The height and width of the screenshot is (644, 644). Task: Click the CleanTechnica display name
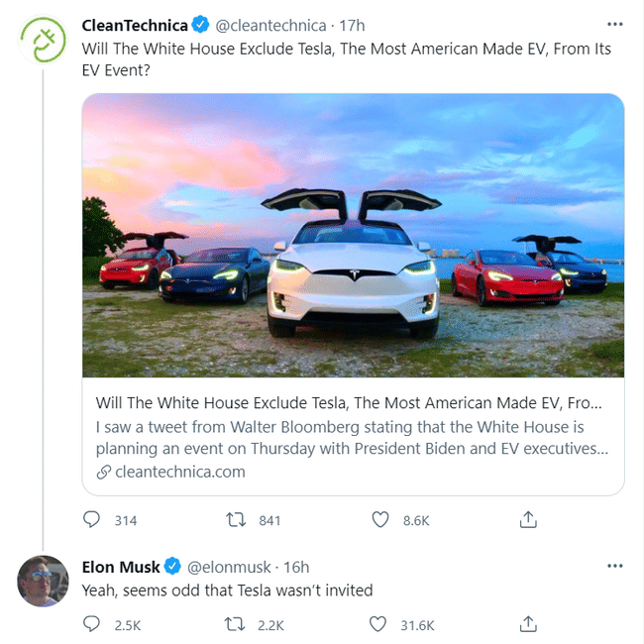tap(134, 24)
